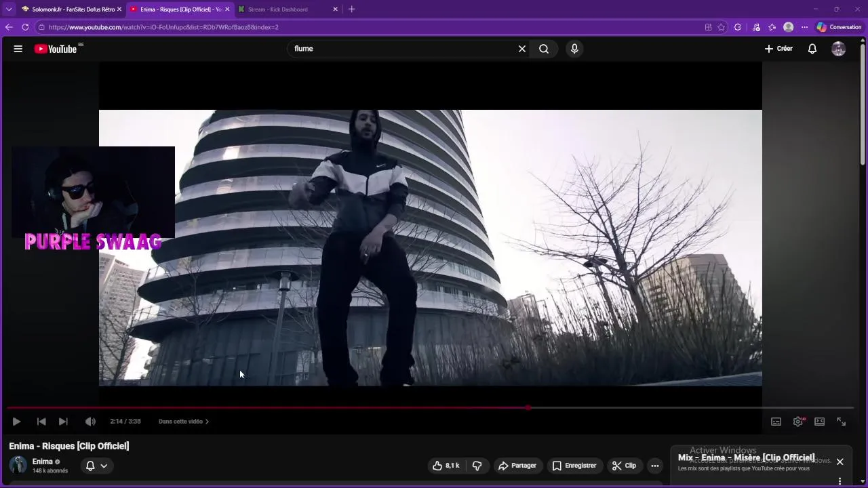Open a new browser tab
The width and height of the screenshot is (868, 488).
[351, 9]
